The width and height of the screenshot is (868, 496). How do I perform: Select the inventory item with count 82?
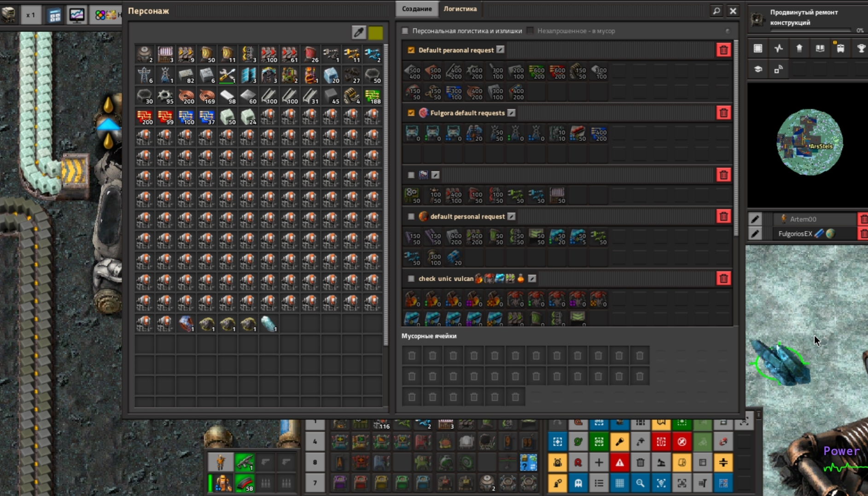[186, 75]
